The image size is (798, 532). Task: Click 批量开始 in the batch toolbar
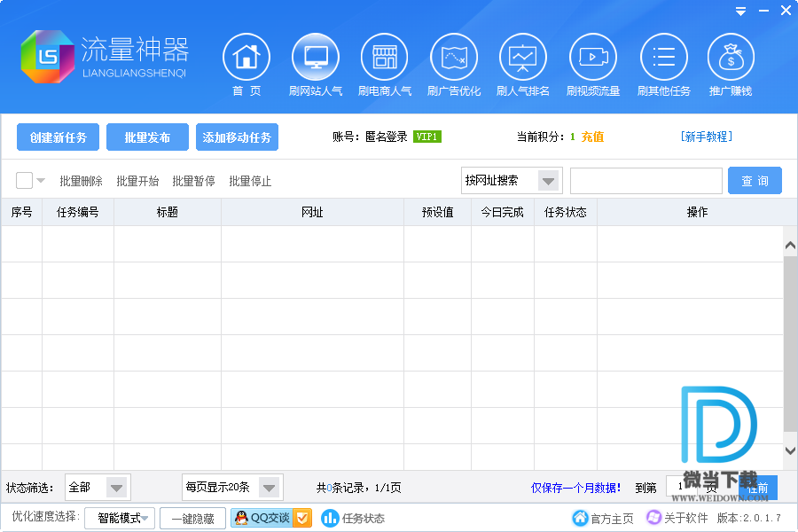click(x=137, y=181)
